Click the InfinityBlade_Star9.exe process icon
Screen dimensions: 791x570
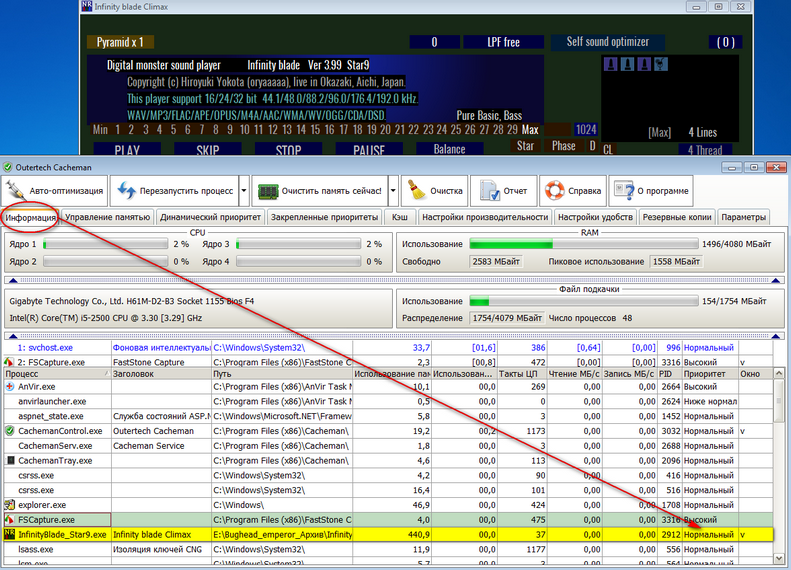pyautogui.click(x=10, y=535)
